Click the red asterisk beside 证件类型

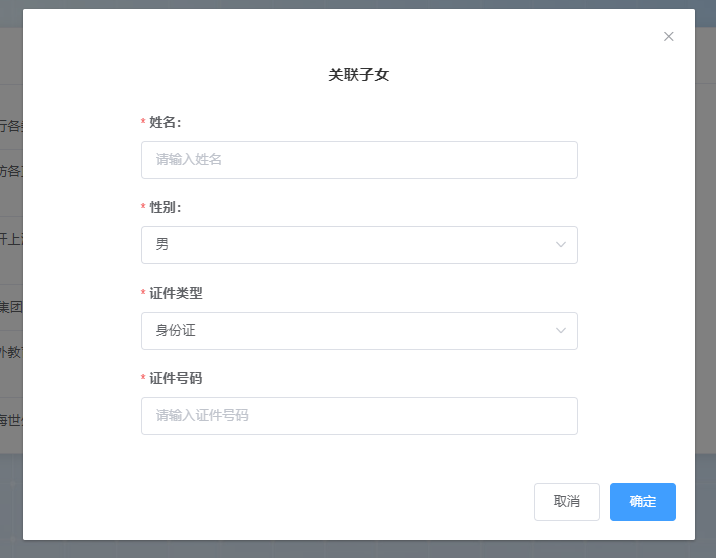pos(143,292)
